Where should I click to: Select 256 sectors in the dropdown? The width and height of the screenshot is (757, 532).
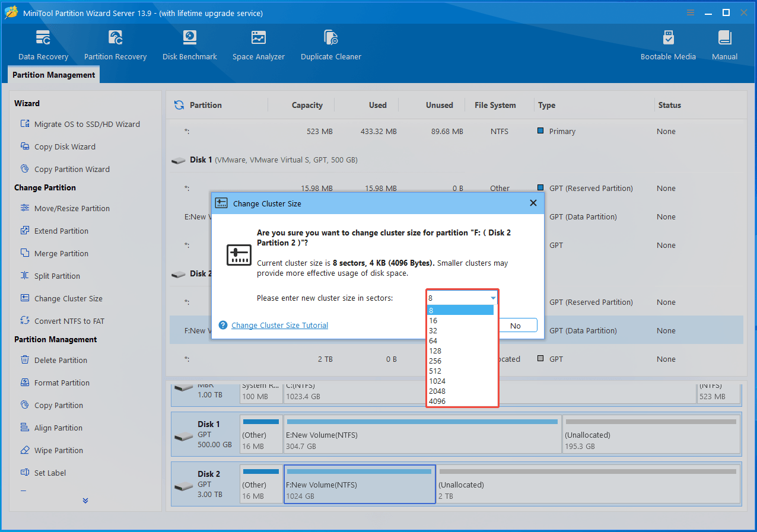[460, 361]
